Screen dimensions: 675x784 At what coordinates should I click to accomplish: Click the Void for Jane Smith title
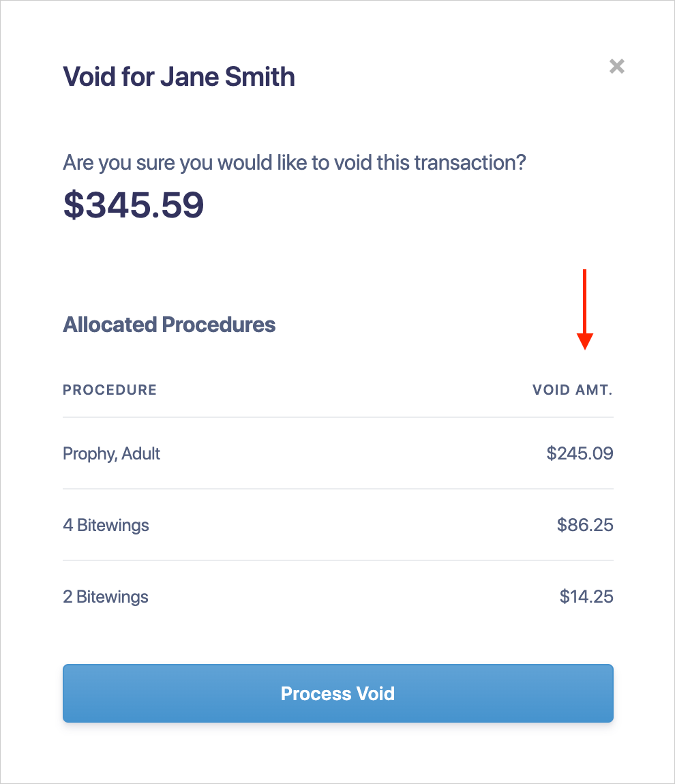(x=179, y=76)
